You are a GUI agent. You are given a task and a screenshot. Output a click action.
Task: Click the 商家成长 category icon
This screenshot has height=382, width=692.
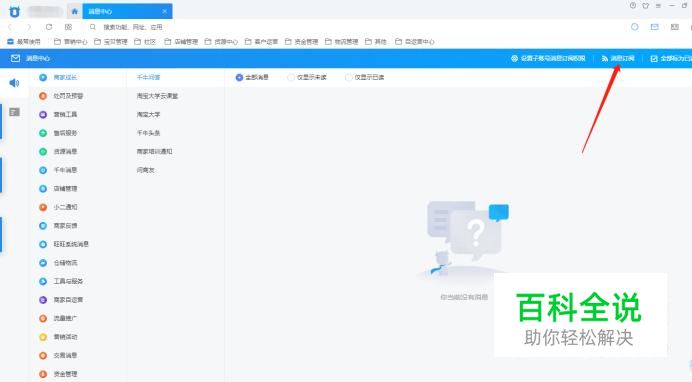coord(43,77)
